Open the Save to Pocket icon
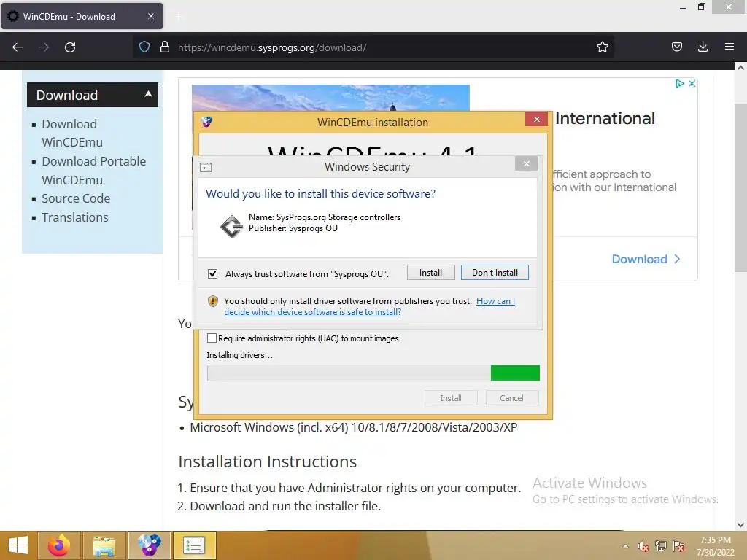747x560 pixels. (676, 47)
